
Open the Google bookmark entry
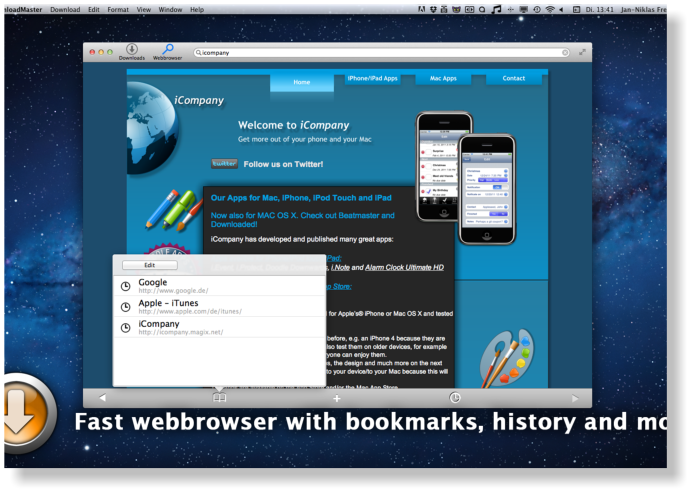[x=219, y=286]
